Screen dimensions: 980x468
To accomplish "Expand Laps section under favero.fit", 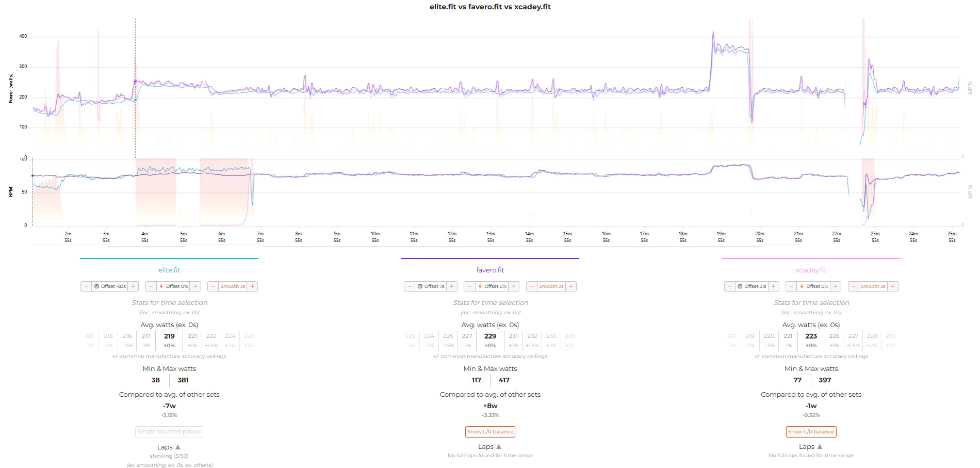I will 490,447.
